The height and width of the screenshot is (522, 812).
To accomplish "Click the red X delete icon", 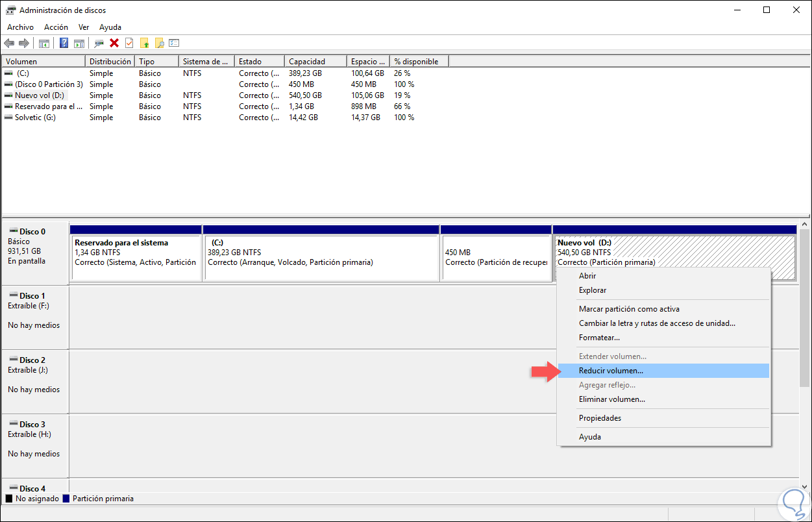I will point(114,43).
